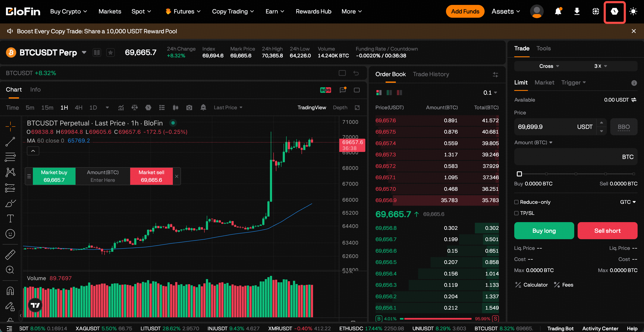
Task: Select the trend line drawing tool
Action: tap(10, 141)
